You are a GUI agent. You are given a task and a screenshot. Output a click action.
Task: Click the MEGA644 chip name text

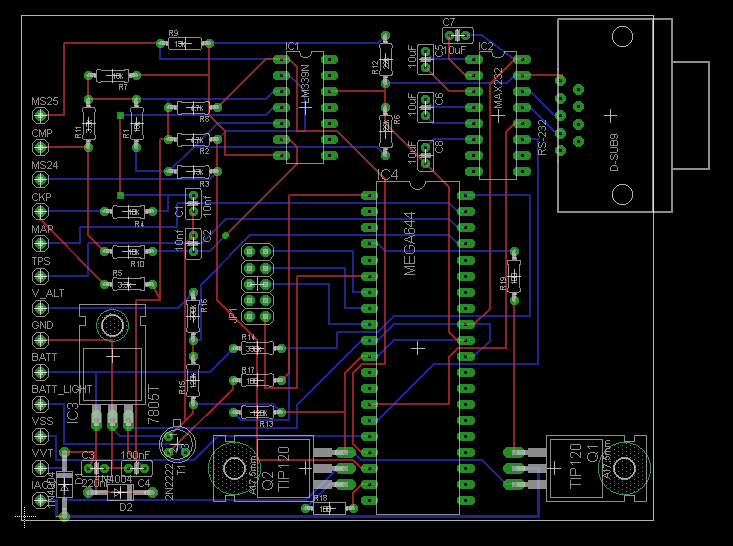coord(410,244)
